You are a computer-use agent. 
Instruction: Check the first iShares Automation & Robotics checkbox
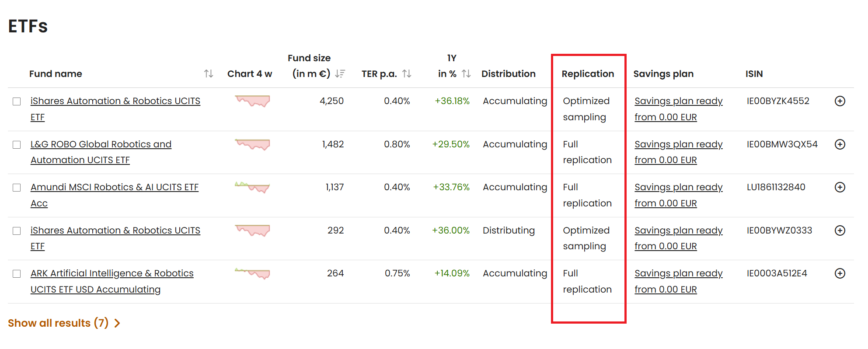(17, 101)
